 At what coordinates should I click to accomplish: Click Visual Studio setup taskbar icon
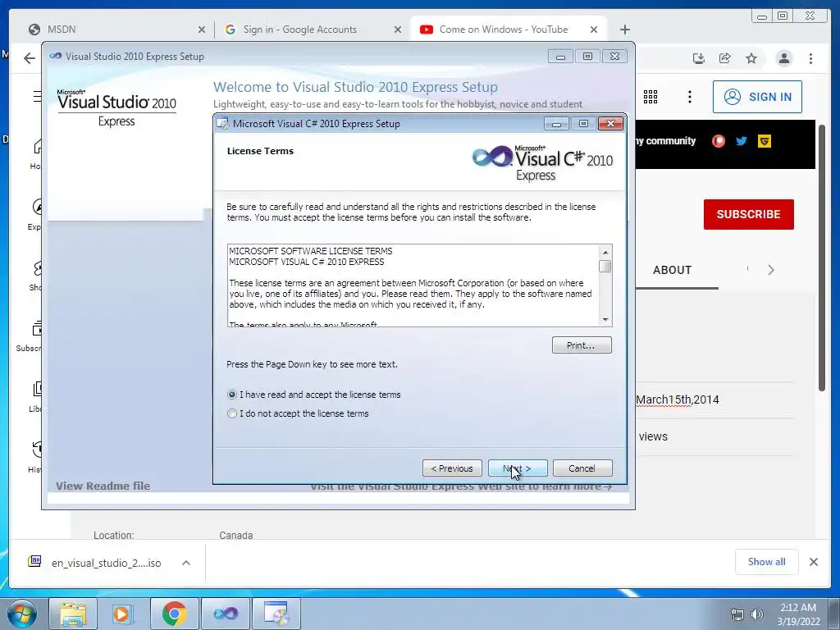pos(226,614)
